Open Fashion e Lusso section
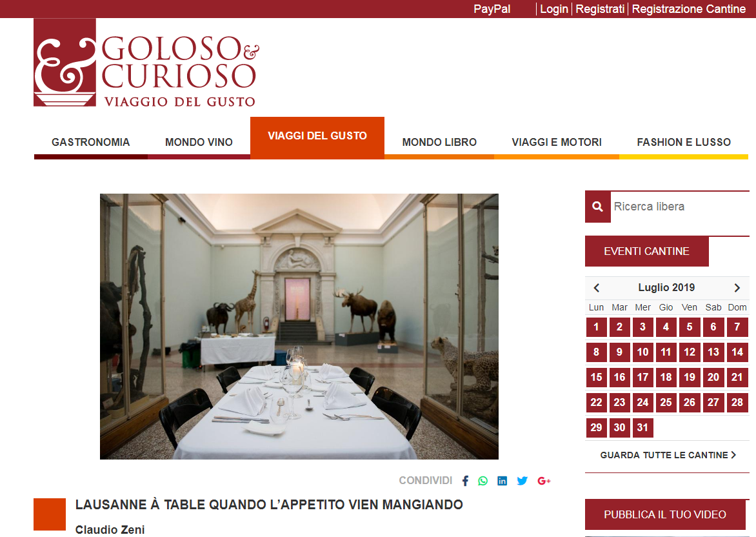This screenshot has height=537, width=756. tap(684, 143)
